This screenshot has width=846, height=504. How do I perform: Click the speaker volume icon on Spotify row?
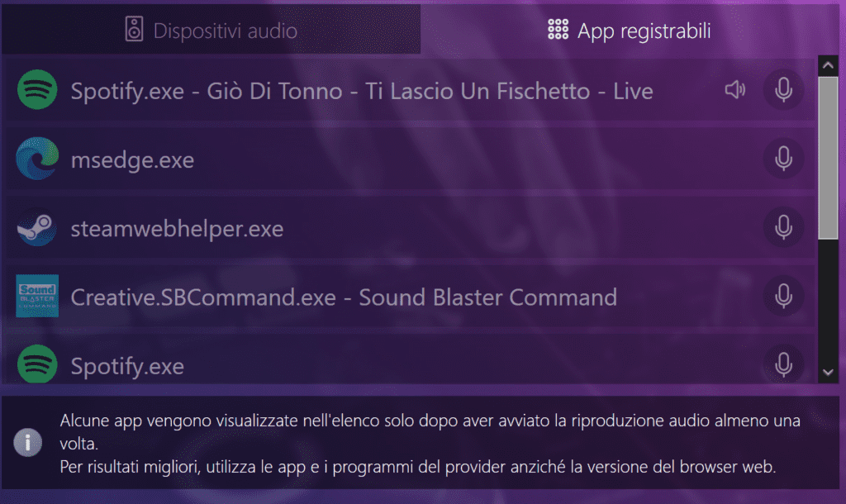click(x=734, y=89)
